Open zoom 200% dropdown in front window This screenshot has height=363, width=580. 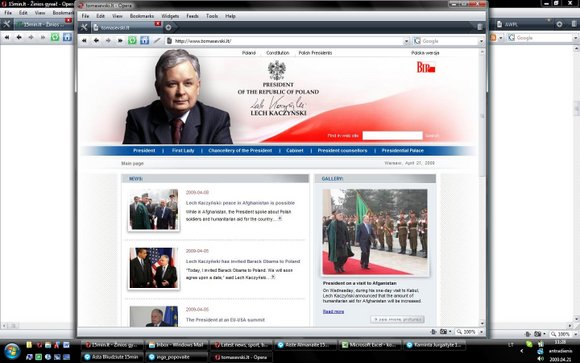(x=481, y=332)
